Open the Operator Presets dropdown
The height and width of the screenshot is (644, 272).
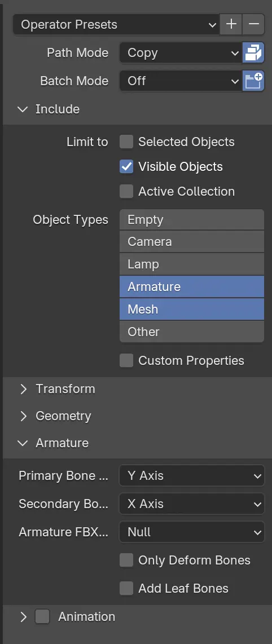[x=116, y=24]
